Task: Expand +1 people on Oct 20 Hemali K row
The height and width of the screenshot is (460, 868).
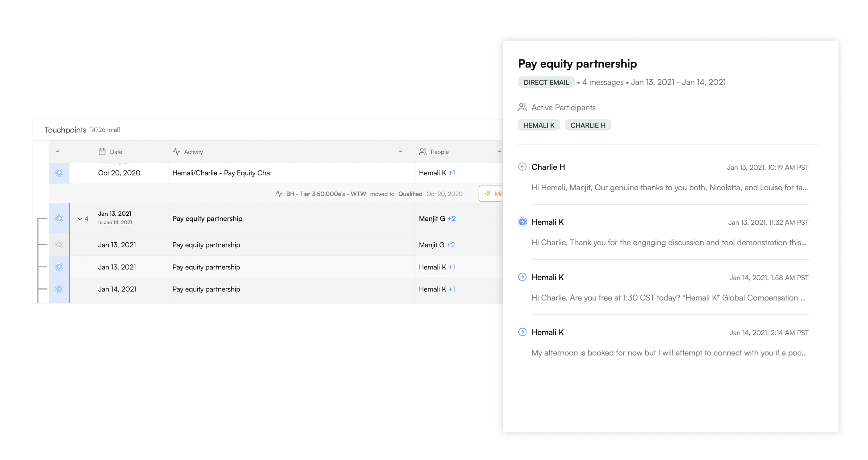Action: pos(452,173)
